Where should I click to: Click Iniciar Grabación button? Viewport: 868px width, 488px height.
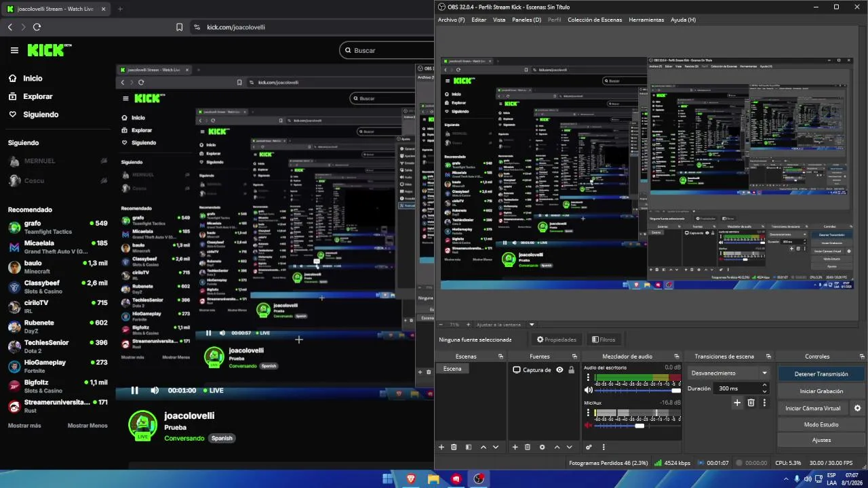[821, 391]
